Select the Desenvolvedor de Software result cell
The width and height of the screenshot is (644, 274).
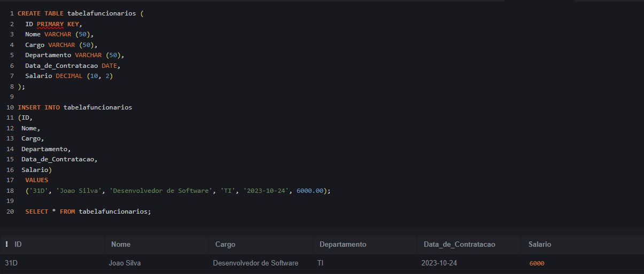click(x=255, y=263)
